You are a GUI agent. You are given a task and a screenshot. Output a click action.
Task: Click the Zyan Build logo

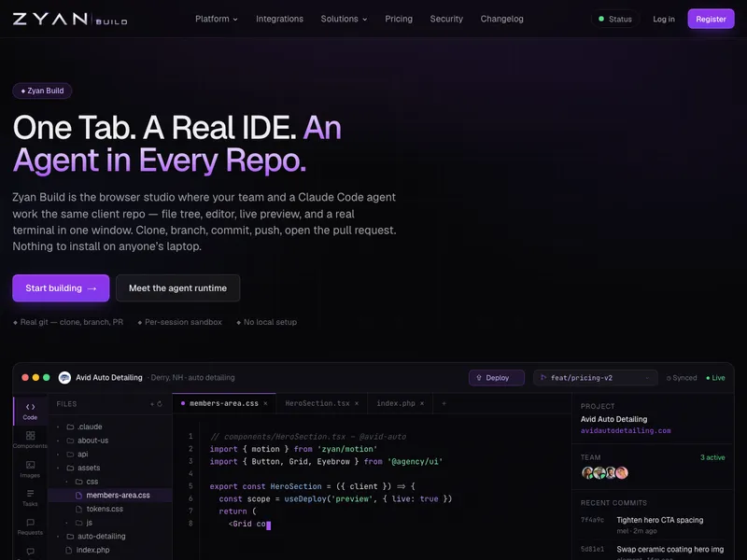pos(70,19)
